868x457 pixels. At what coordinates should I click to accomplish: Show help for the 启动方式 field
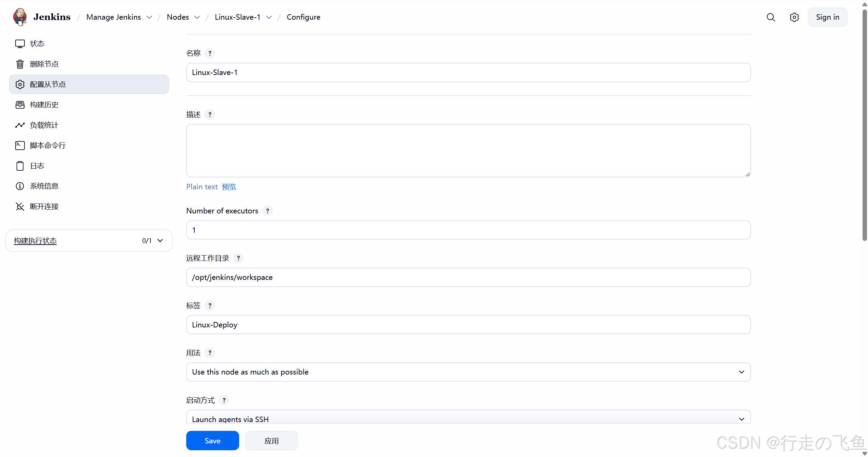tap(224, 401)
